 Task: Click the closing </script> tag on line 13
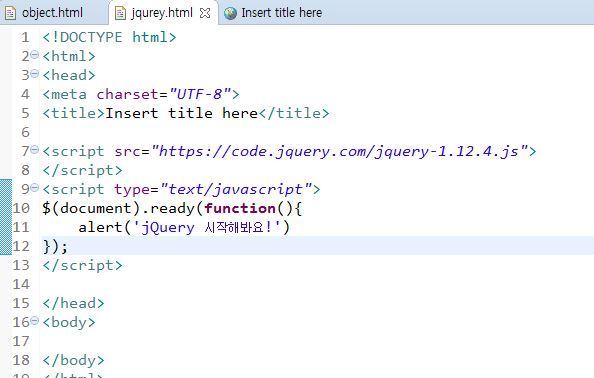(x=83, y=265)
